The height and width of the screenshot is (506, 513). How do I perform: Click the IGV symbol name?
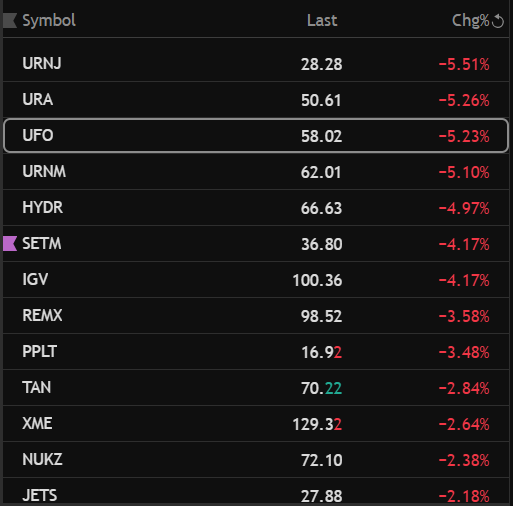click(35, 279)
